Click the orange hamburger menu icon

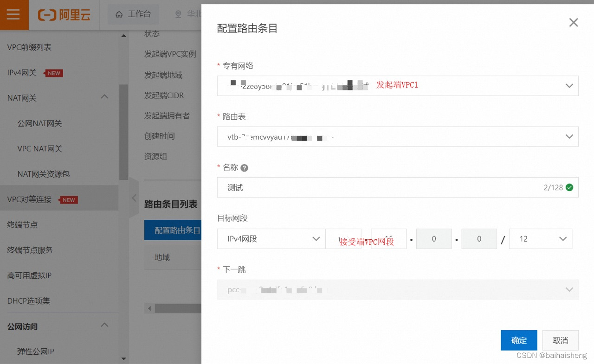pos(14,14)
